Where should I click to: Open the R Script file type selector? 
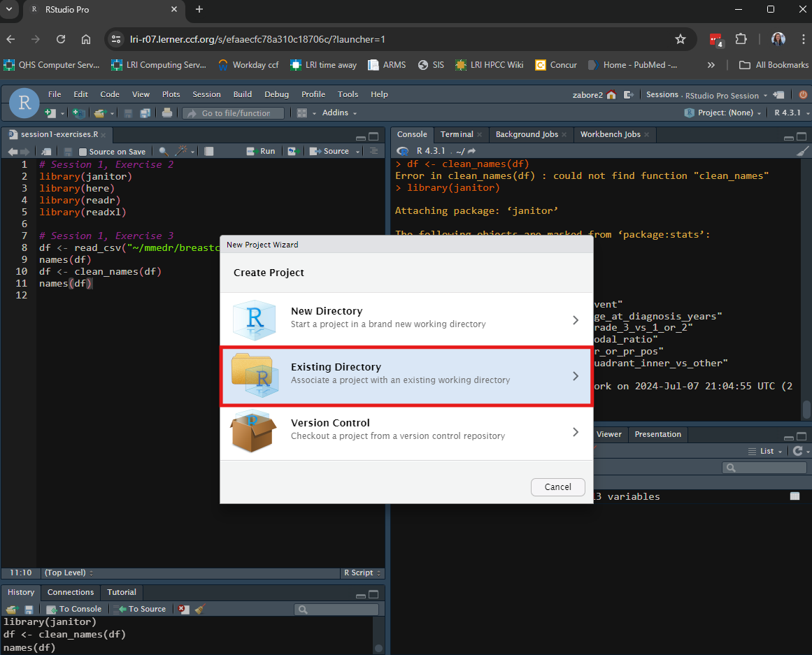coord(362,573)
